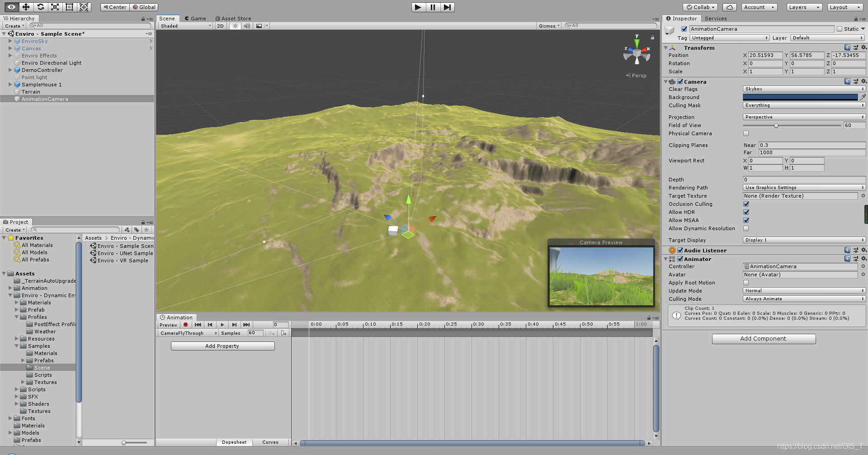This screenshot has height=455, width=868.
Task: Toggle Occlusion Culling checkbox
Action: click(746, 204)
